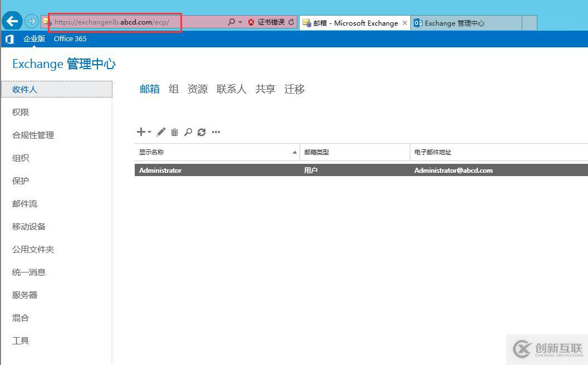
Task: Select the Administrator mailbox row
Action: pos(223,170)
